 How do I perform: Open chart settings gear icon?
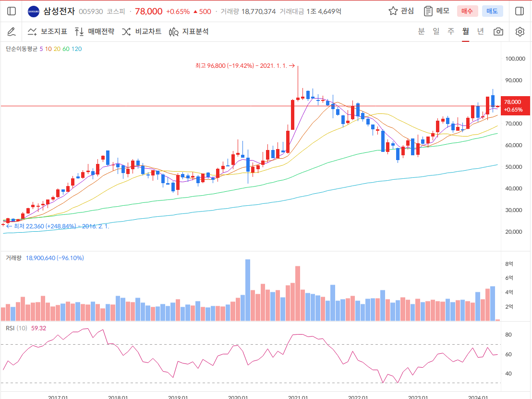pyautogui.click(x=520, y=32)
